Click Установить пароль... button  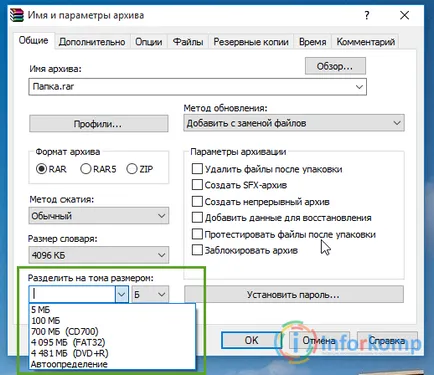[x=294, y=295]
